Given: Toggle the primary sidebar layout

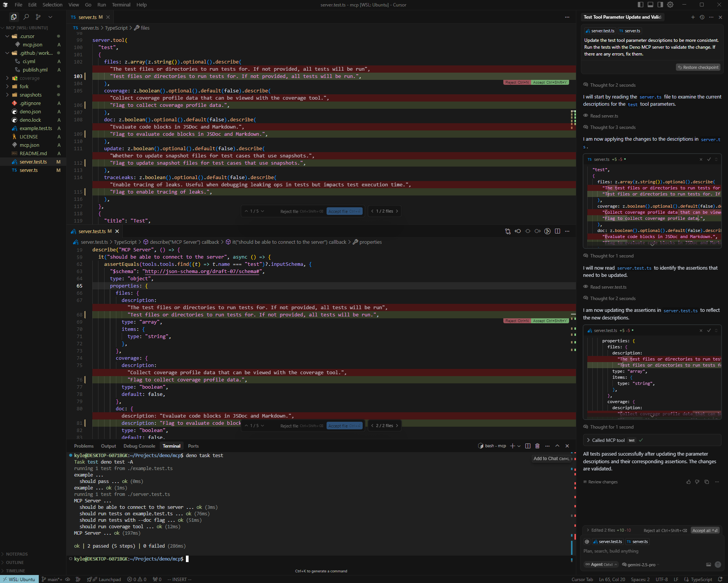Looking at the screenshot, I should coord(641,5).
